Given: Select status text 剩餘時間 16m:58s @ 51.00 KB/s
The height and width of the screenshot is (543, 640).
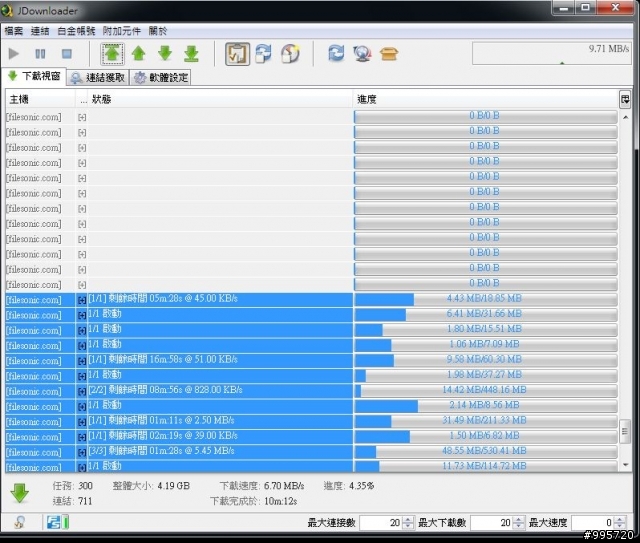Looking at the screenshot, I should (x=173, y=359).
